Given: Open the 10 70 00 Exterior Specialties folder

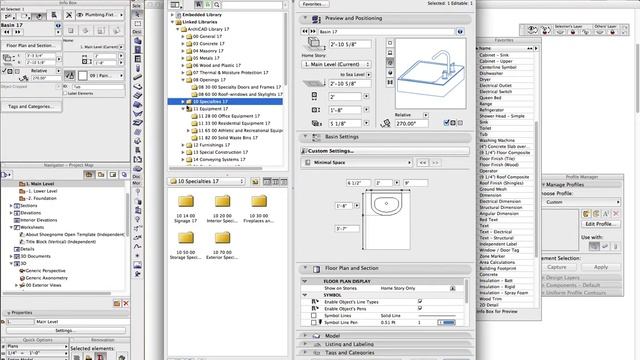Looking at the screenshot, I should point(222,245).
